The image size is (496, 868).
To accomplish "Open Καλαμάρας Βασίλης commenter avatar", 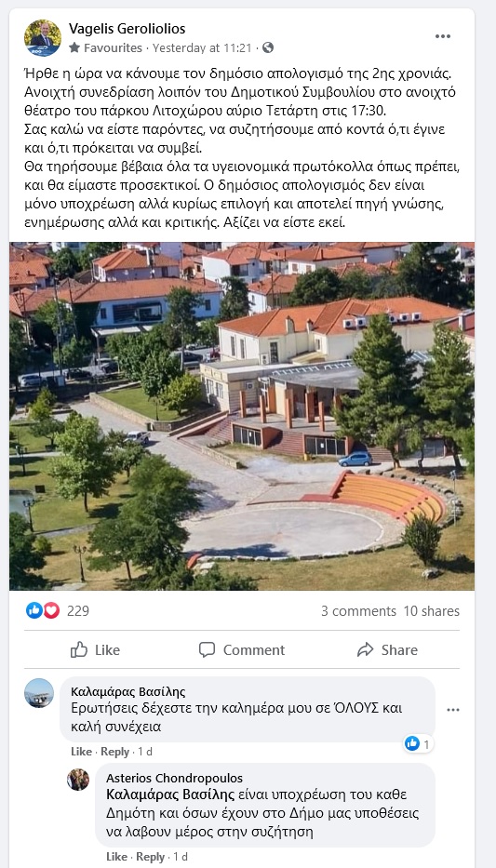I will [39, 692].
